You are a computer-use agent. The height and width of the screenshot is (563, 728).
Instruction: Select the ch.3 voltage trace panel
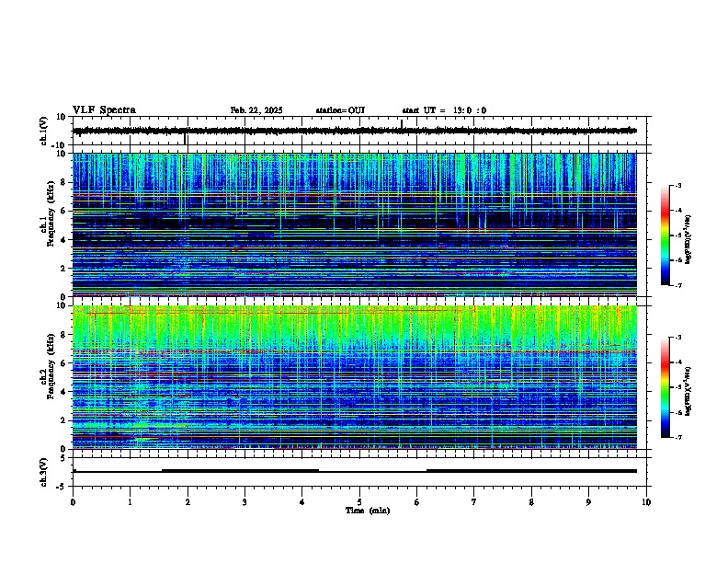point(359,472)
